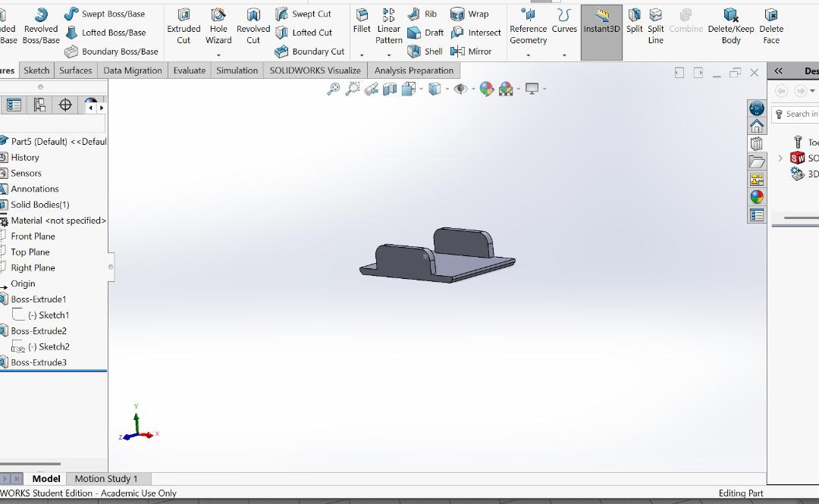Select the Swept Boss/Base tool
This screenshot has width=819, height=504.
point(105,14)
